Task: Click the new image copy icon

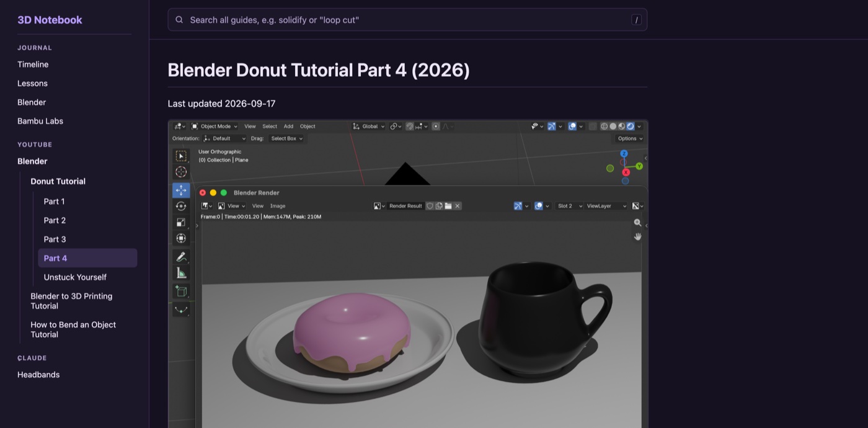Action: pos(439,206)
